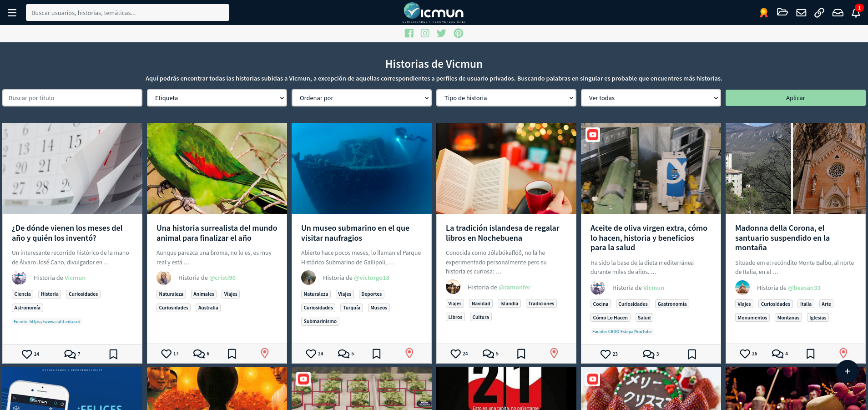Open the envelope messages icon
This screenshot has height=410, width=868.
click(x=801, y=13)
